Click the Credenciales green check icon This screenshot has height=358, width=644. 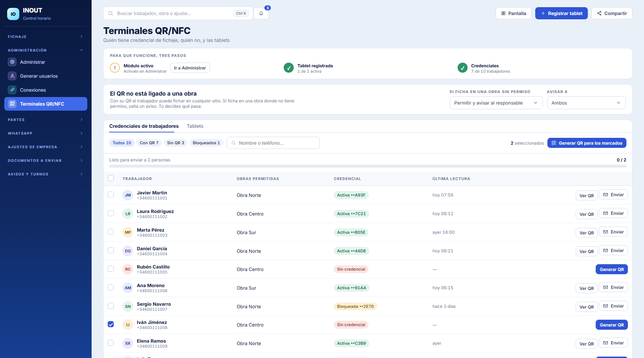463,68
